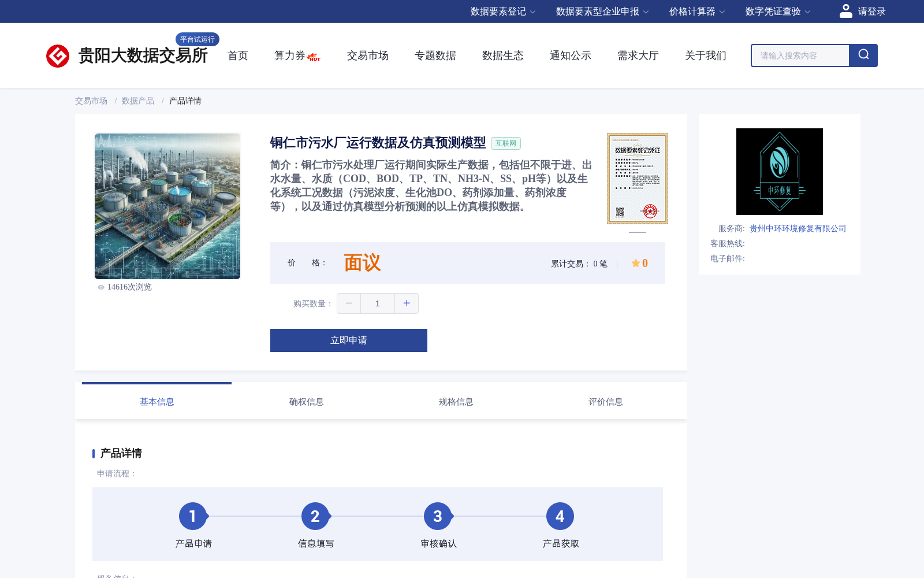The height and width of the screenshot is (578, 924).
Task: Click the eye icon beside 14616次浏览
Action: click(x=101, y=287)
